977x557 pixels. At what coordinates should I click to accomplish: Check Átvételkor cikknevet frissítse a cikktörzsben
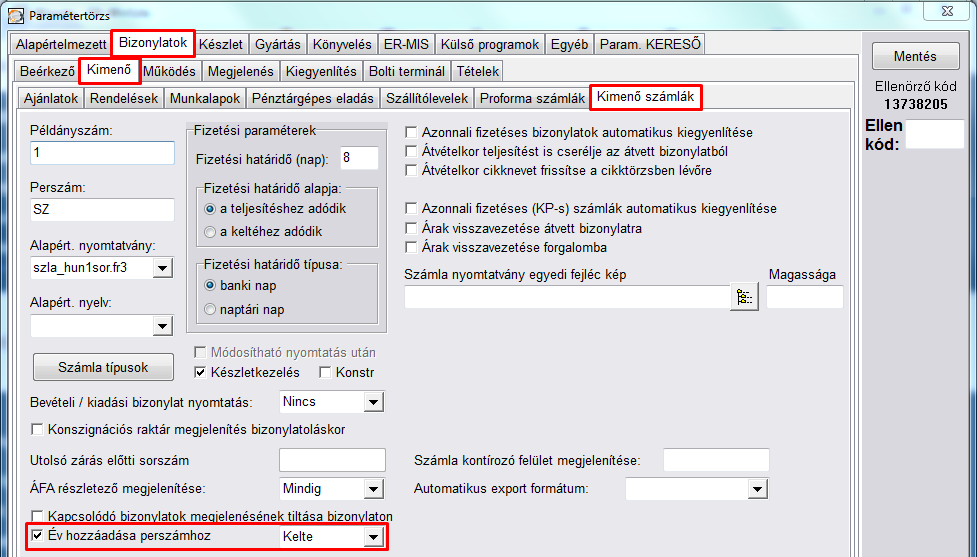pyautogui.click(x=411, y=170)
